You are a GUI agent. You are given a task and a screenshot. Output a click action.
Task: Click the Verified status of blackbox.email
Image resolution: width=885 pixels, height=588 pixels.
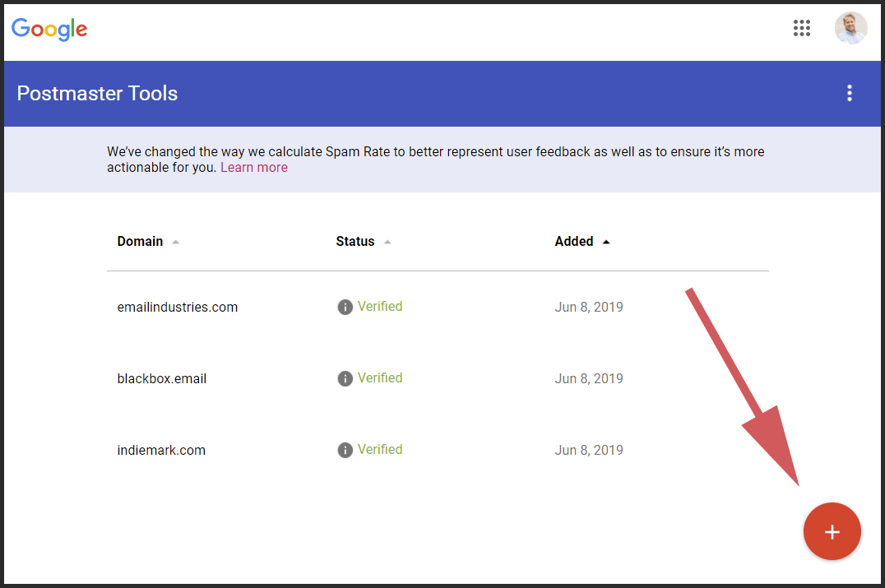[380, 377]
